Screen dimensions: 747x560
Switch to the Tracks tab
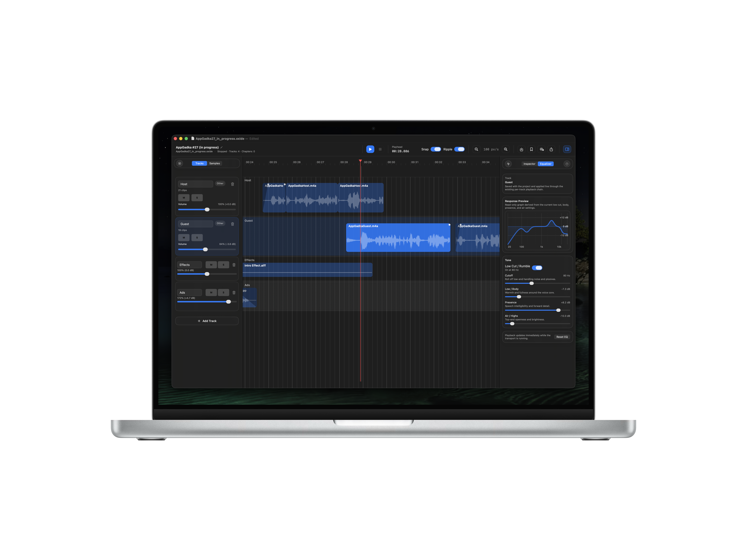click(x=199, y=163)
